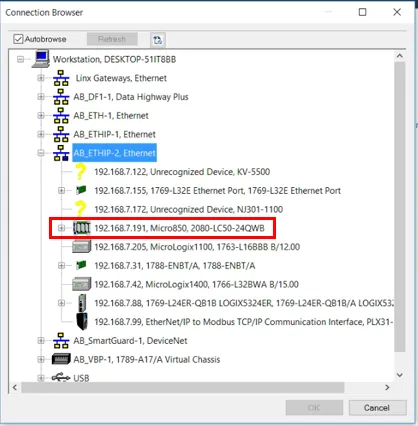Close the Connection Browser window

397,12
